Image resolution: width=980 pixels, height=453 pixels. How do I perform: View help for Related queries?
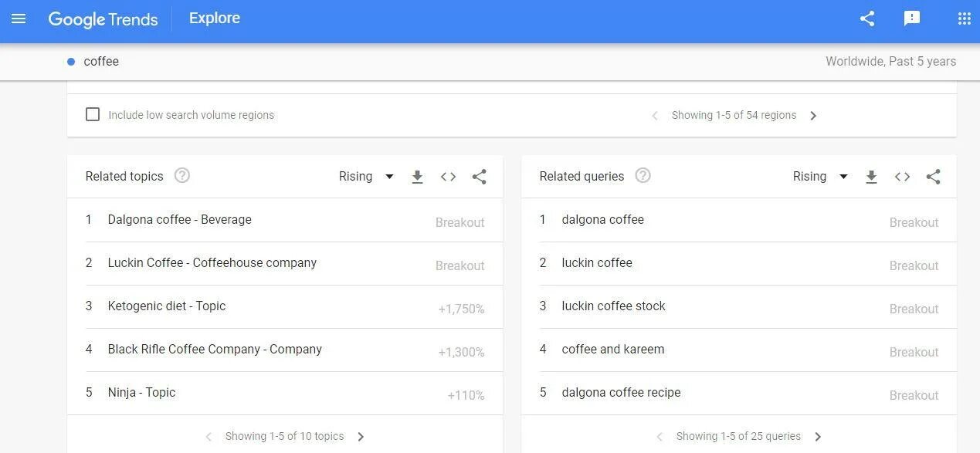point(643,175)
